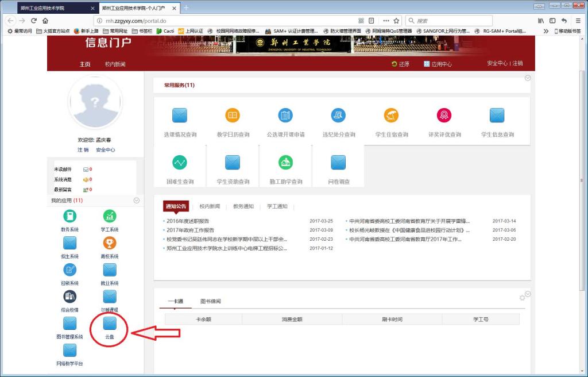The height and width of the screenshot is (377, 588).
Task: Open page actions three-dot menu
Action: coord(386,21)
